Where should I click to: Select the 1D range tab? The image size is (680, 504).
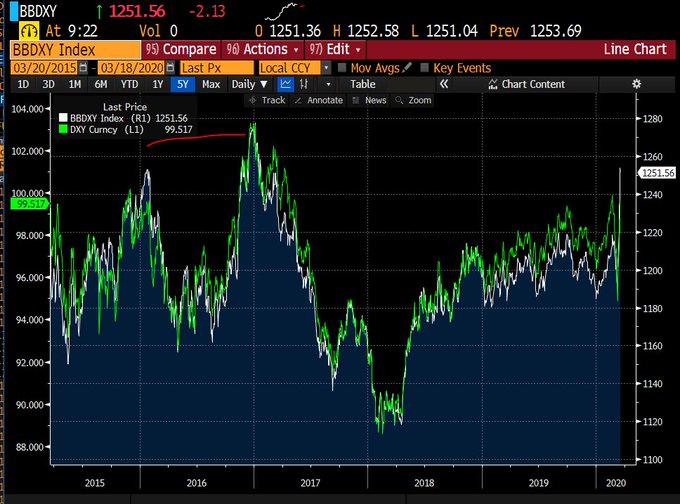point(23,84)
